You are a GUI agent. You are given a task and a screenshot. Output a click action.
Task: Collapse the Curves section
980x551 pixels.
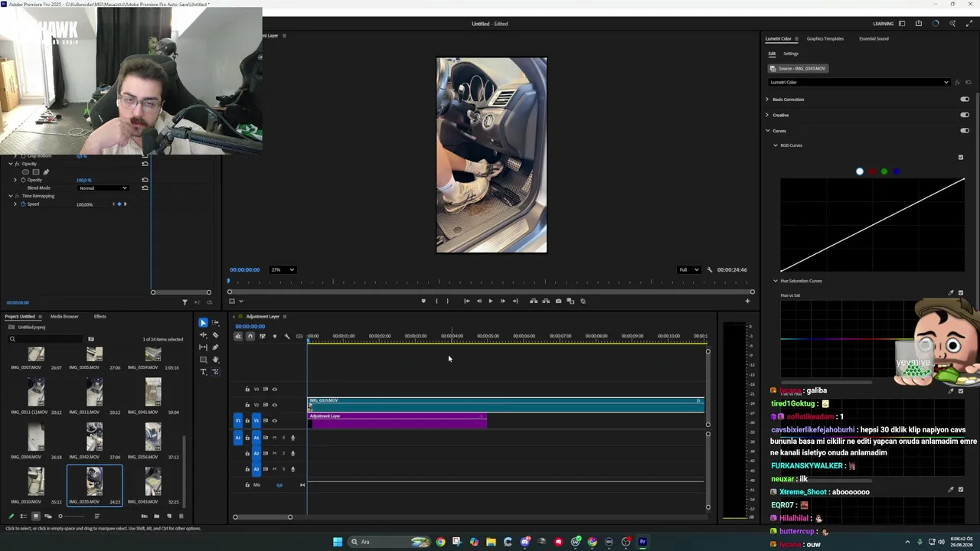point(767,130)
